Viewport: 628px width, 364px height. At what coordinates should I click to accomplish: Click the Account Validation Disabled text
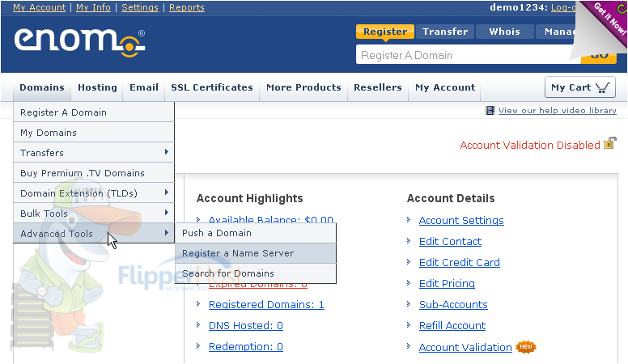tap(530, 145)
